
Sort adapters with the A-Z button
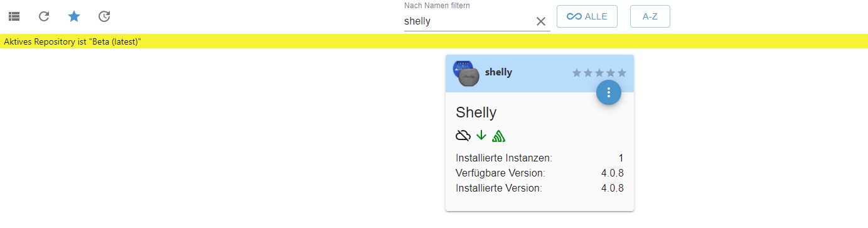pos(650,16)
